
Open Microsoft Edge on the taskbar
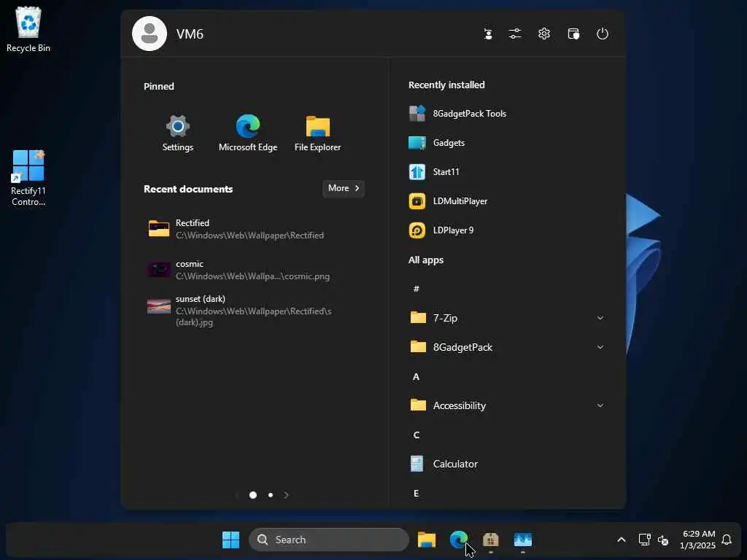coord(458,540)
